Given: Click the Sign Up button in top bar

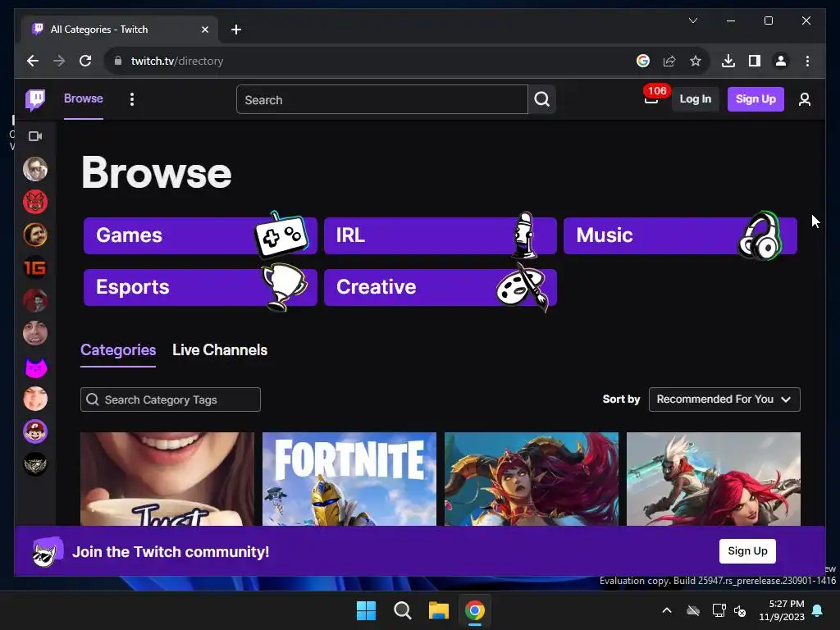Looking at the screenshot, I should pyautogui.click(x=756, y=99).
